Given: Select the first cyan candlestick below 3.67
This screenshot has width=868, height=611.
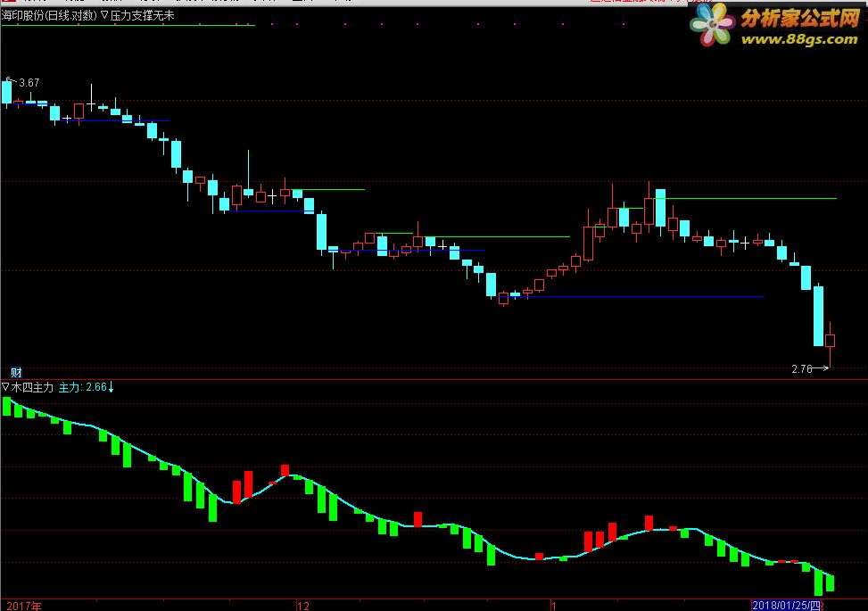Looking at the screenshot, I should click(6, 92).
